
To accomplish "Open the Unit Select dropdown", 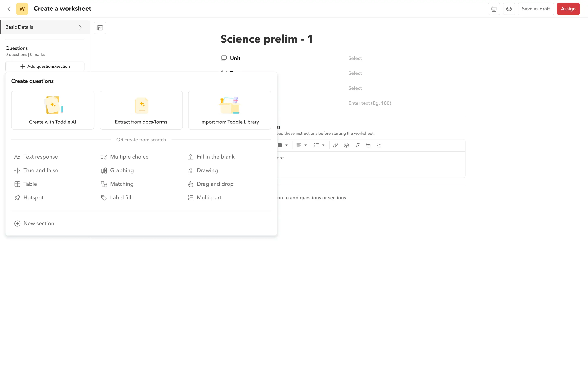I will pos(355,58).
